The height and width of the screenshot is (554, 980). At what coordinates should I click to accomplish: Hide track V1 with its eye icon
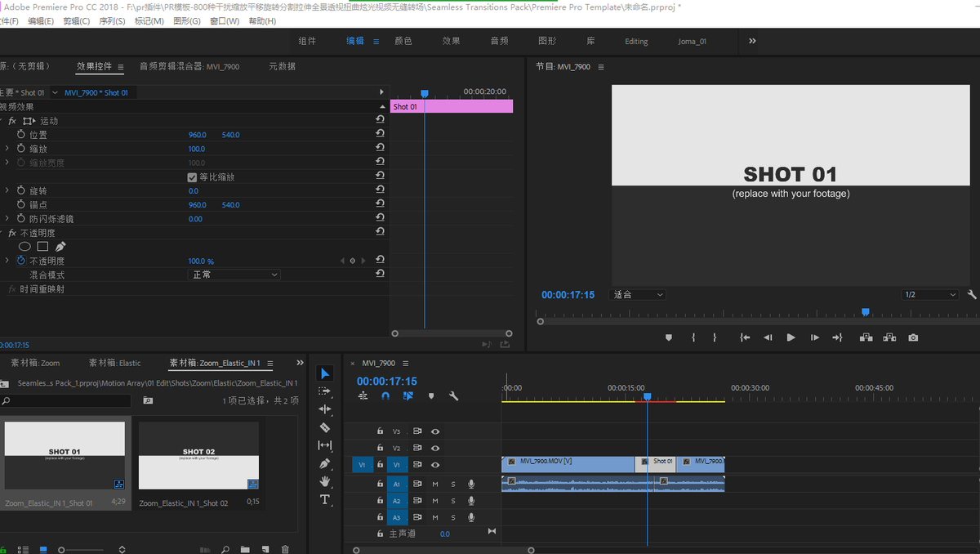[435, 465]
